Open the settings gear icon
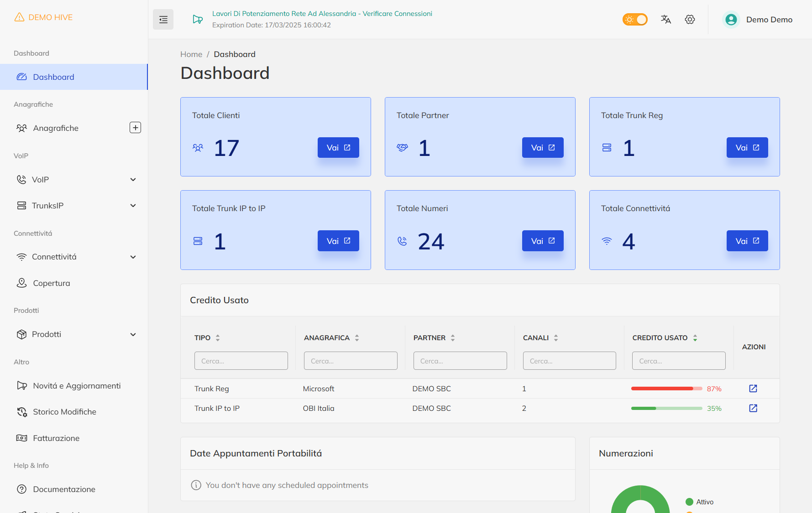The image size is (812, 513). (690, 19)
